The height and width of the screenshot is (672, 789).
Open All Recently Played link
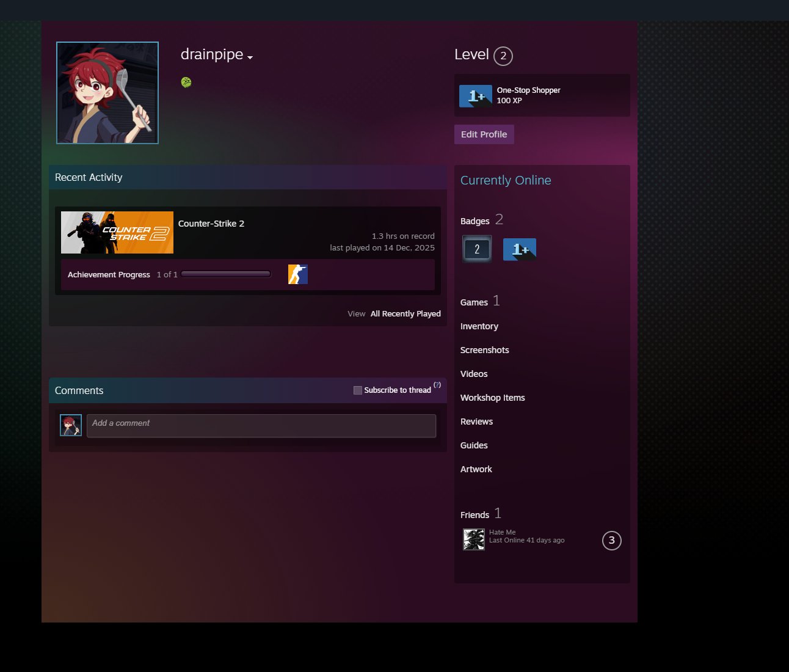405,314
